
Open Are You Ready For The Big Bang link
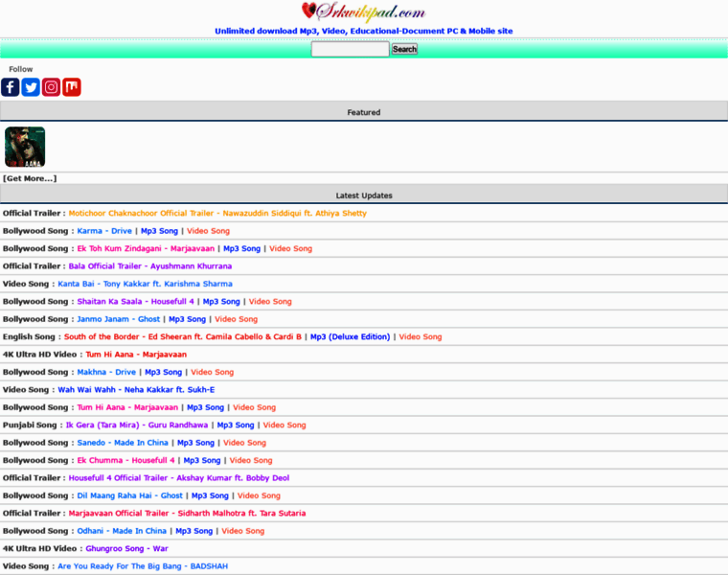(143, 566)
